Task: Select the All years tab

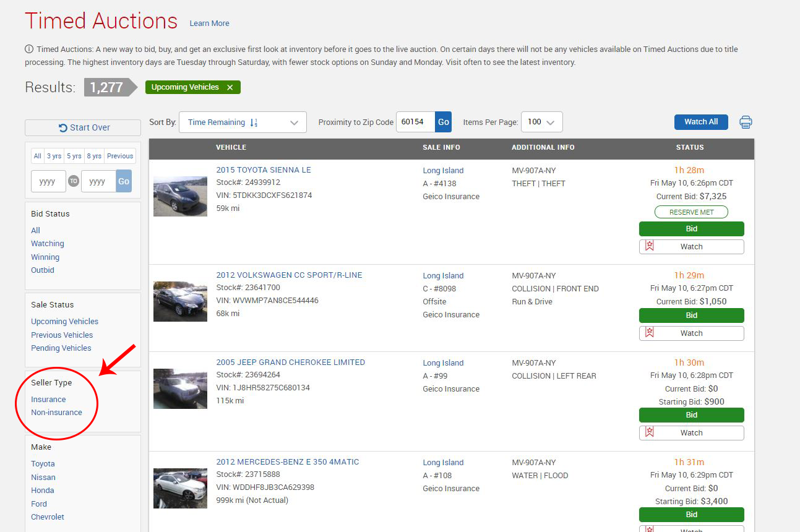Action: pos(37,156)
